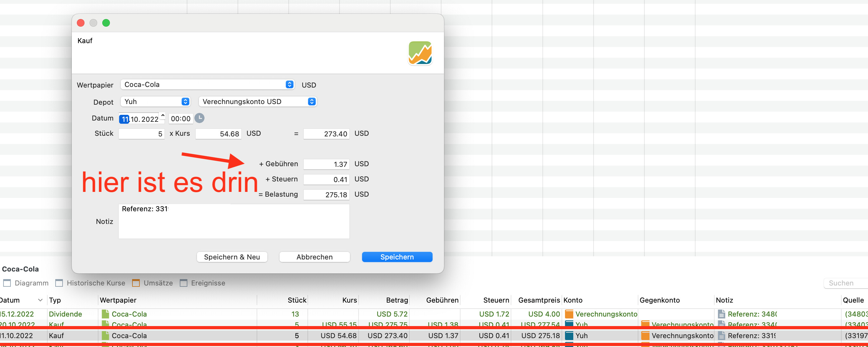Click the Portfolio Performance chart logo
This screenshot has width=868, height=347.
click(420, 53)
